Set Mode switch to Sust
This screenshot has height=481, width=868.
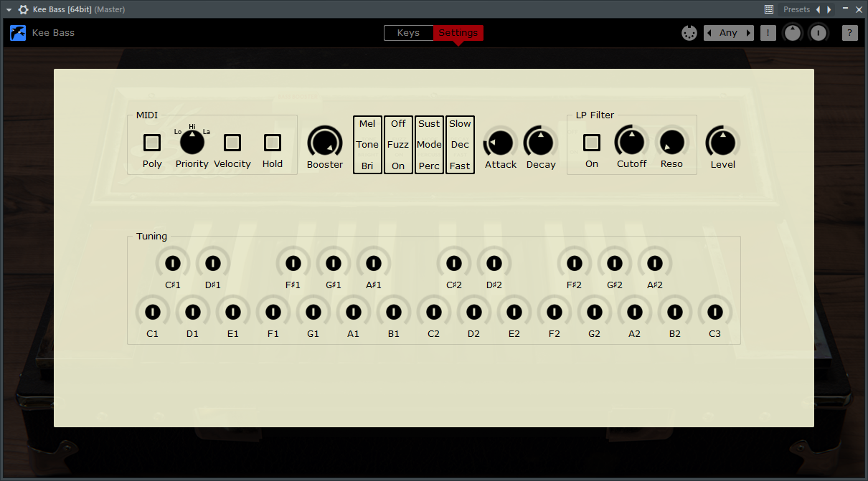click(429, 124)
